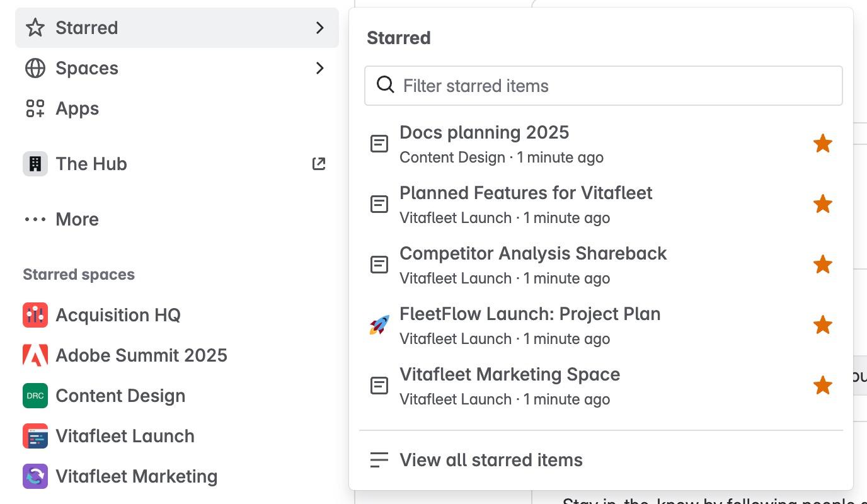Expand the Starred section chevron
Image resolution: width=867 pixels, height=504 pixels.
click(x=319, y=28)
